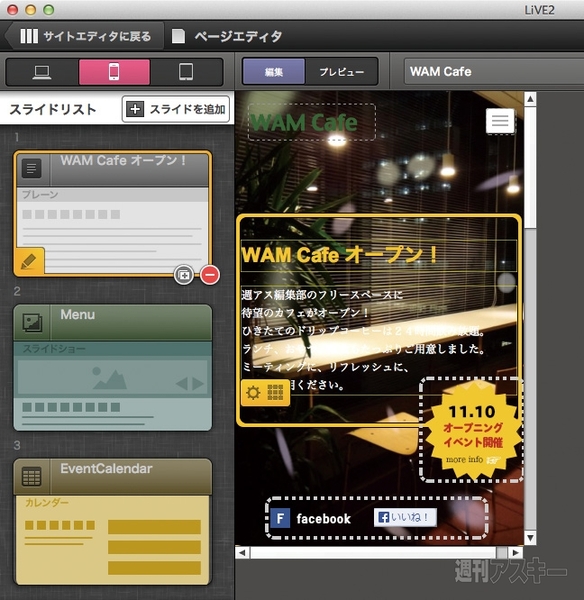Screen dimensions: 584x600
Task: Click the スライドリスト heading
Action: [53, 109]
